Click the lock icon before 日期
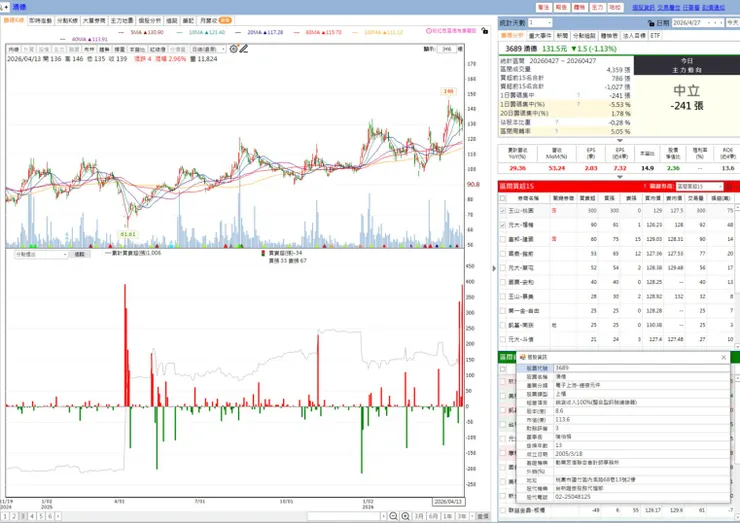 pyautogui.click(x=651, y=23)
